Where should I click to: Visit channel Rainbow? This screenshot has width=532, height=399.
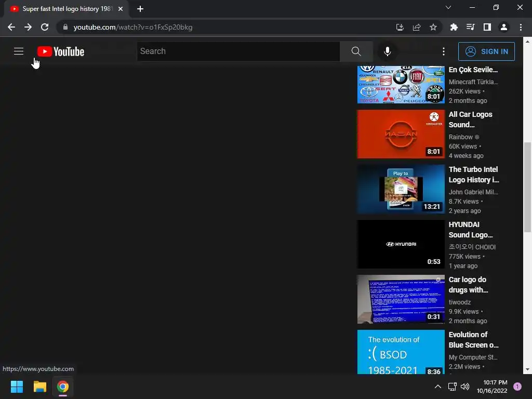464,137
